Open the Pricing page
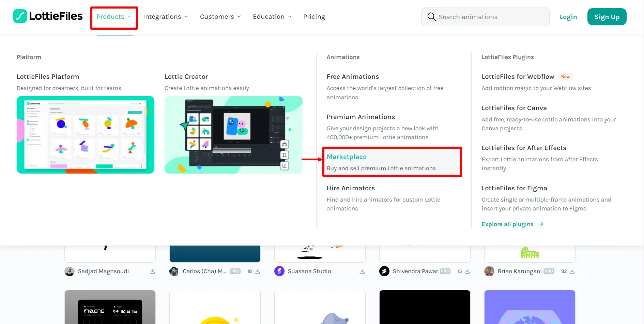This screenshot has width=644, height=324. point(314,17)
